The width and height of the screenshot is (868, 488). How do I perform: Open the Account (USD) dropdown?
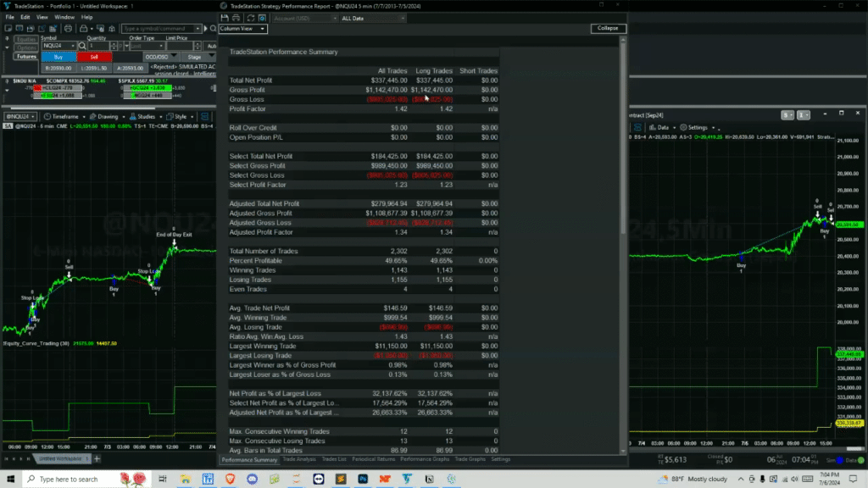click(305, 19)
